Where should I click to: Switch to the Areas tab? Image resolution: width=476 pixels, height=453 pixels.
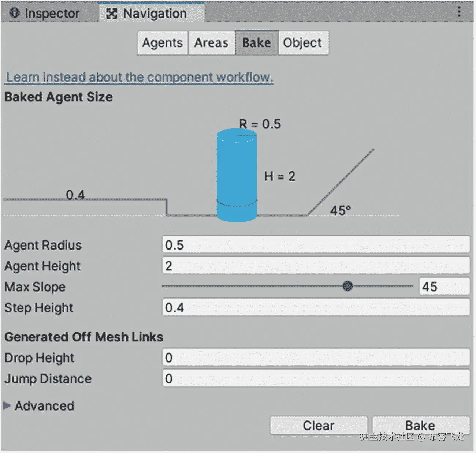211,43
